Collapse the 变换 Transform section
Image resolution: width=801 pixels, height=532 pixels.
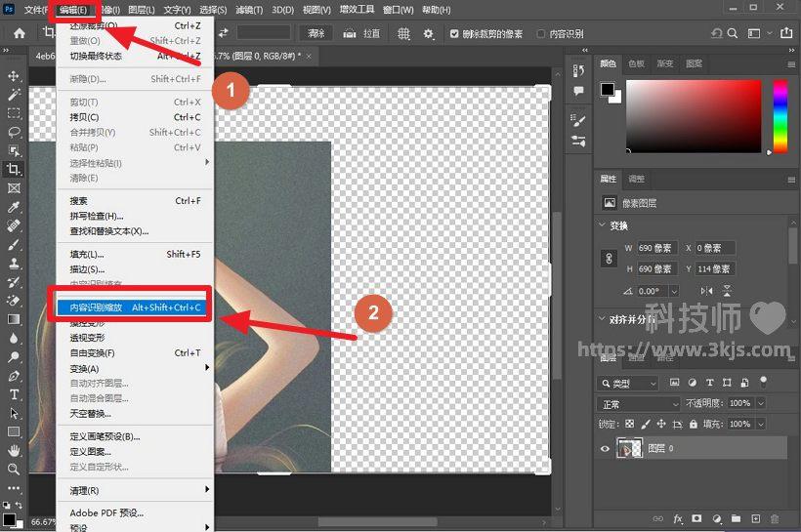pyautogui.click(x=603, y=225)
